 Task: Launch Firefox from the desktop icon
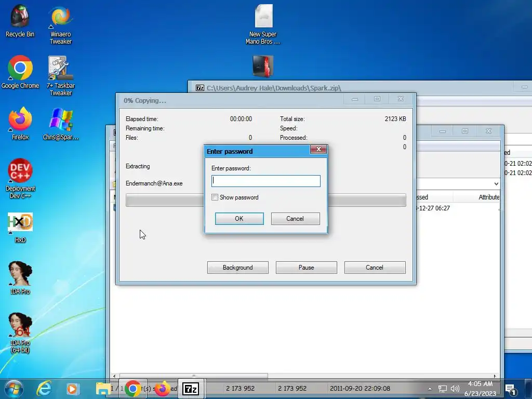click(x=20, y=123)
